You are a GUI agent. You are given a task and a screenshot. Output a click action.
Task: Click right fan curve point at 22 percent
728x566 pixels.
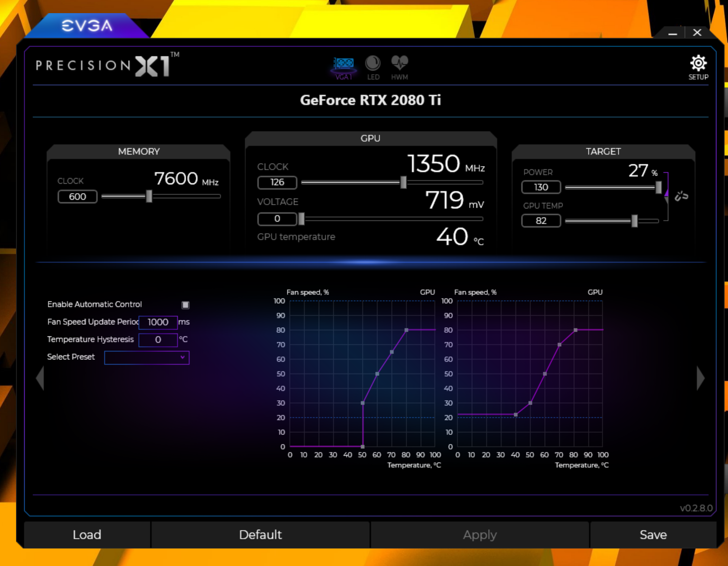pyautogui.click(x=516, y=415)
